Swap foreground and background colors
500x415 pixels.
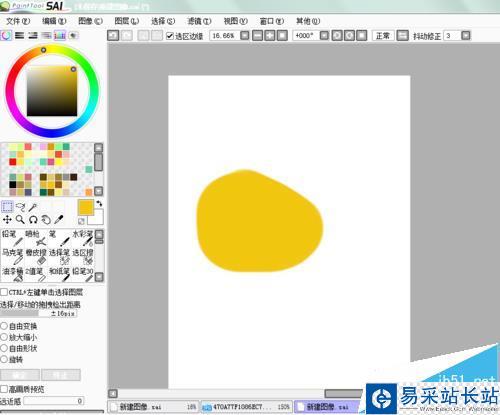99,203
